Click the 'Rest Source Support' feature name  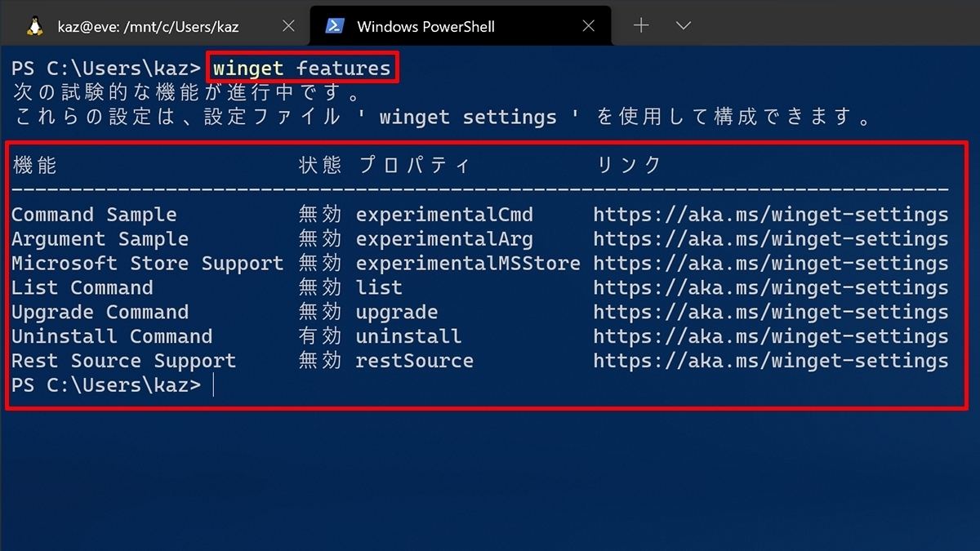coord(123,361)
